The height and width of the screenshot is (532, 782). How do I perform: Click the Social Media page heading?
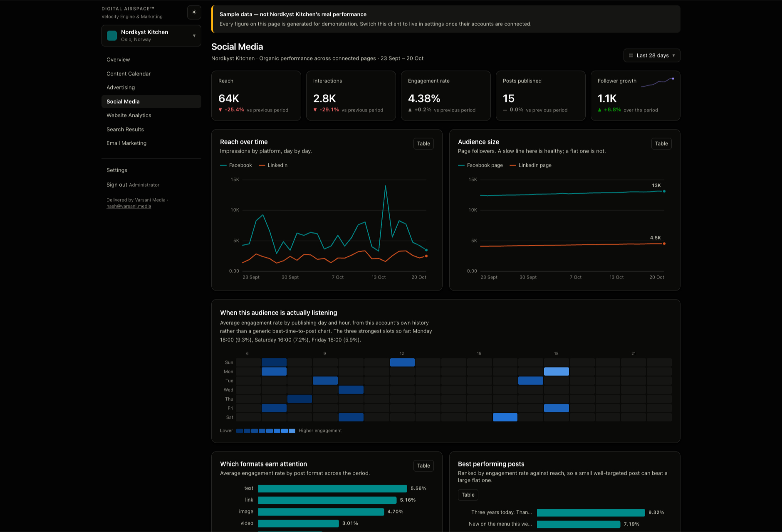[x=237, y=47]
